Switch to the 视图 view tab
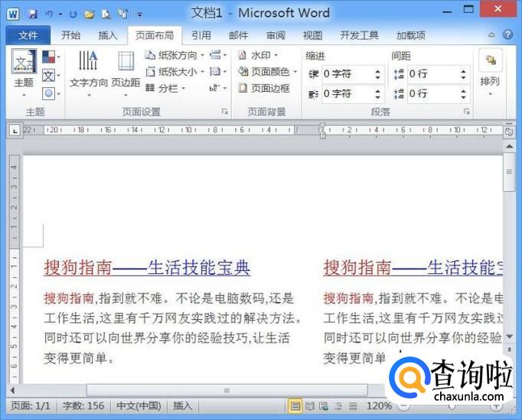The image size is (522, 420). pyautogui.click(x=312, y=35)
